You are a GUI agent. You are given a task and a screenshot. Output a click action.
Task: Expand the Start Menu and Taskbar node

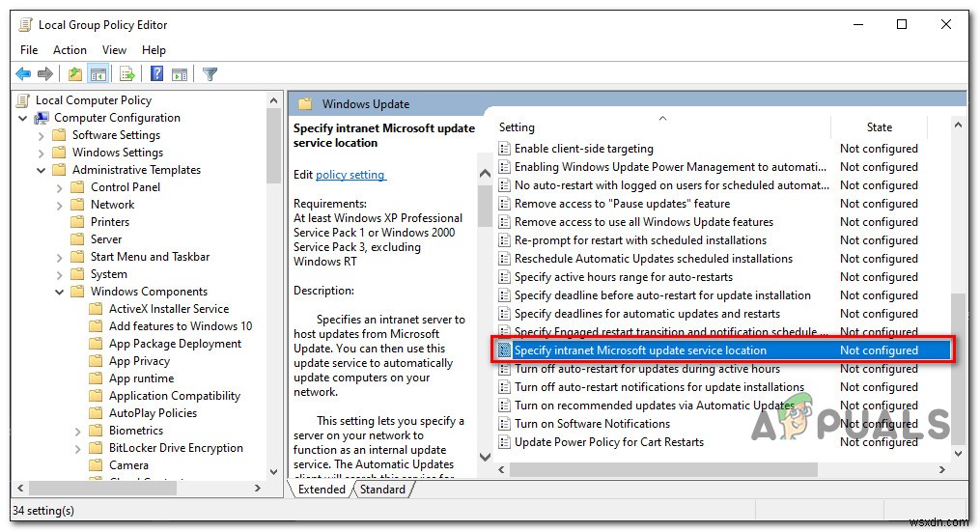pyautogui.click(x=59, y=258)
